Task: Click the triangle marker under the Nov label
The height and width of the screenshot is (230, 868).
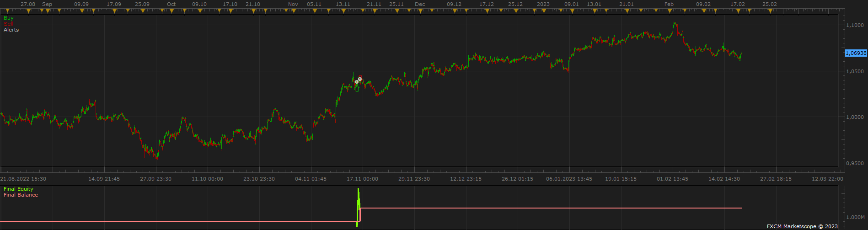Action: tap(293, 11)
